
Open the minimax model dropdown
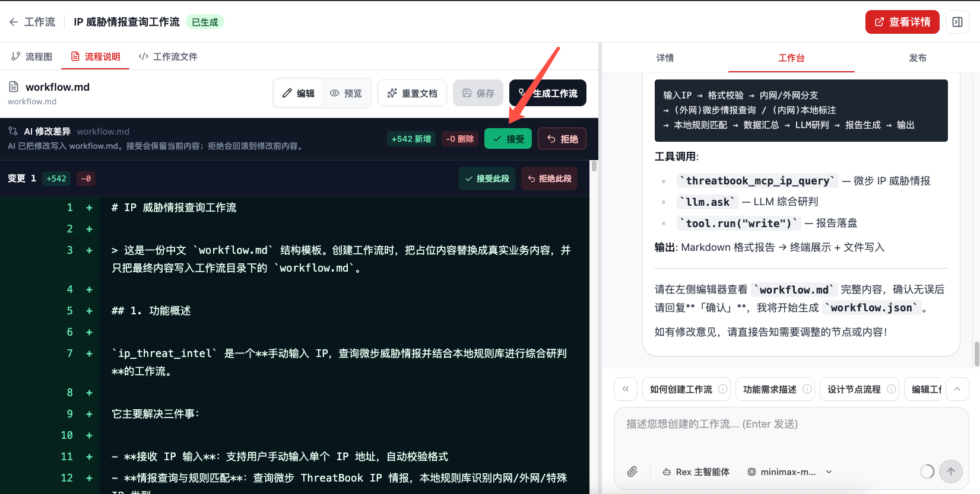(x=789, y=471)
